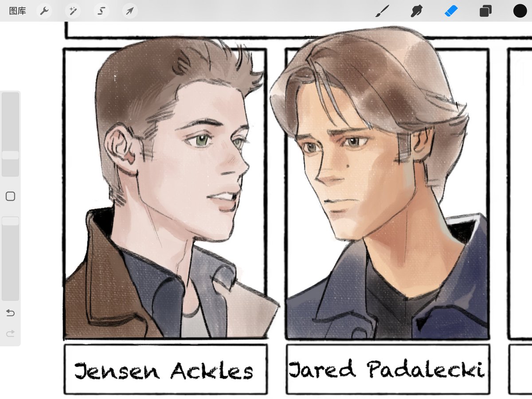This screenshot has width=532, height=399.
Task: Click the brush opacity slider handle
Action: point(10,221)
